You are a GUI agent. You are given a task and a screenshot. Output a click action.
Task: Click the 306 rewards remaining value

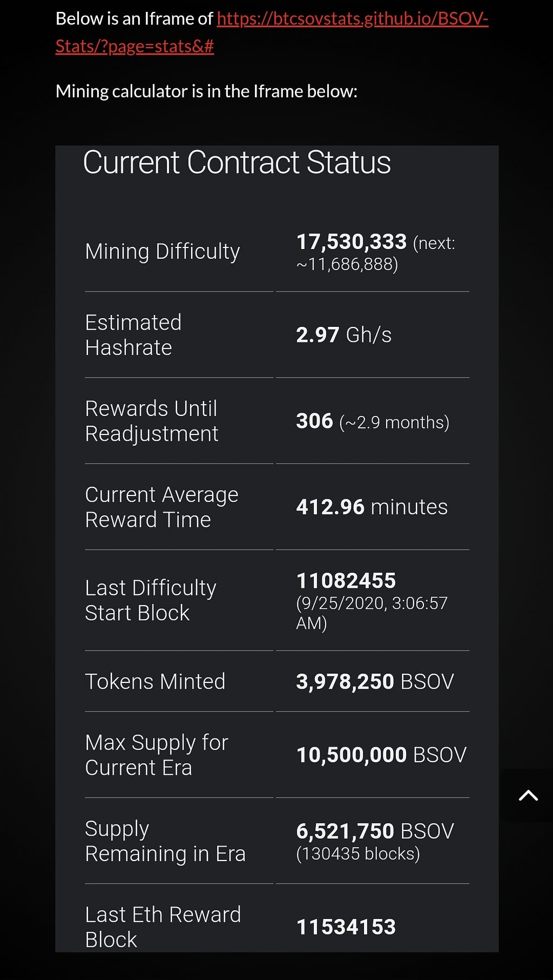315,421
